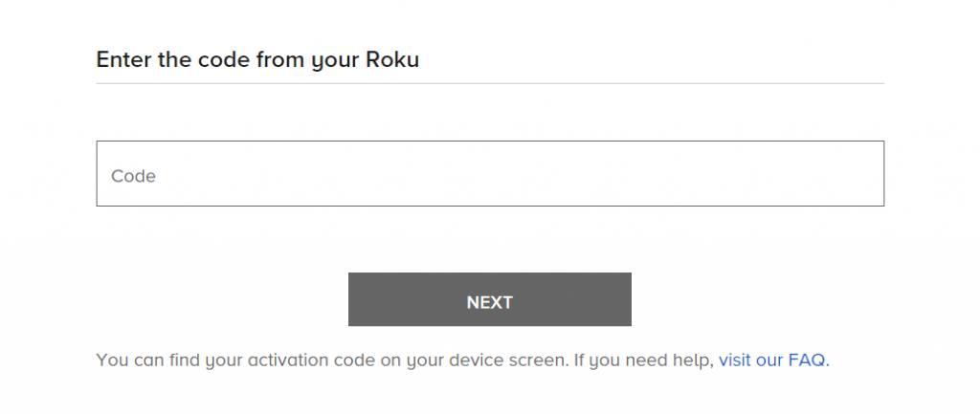
Task: Click the 'Code' placeholder text
Action: 133,176
